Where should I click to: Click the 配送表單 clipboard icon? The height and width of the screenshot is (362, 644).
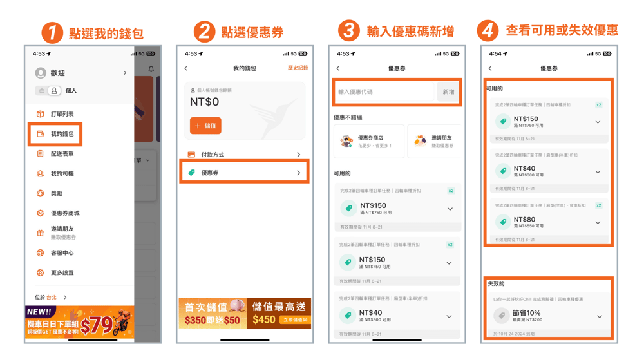(x=40, y=154)
